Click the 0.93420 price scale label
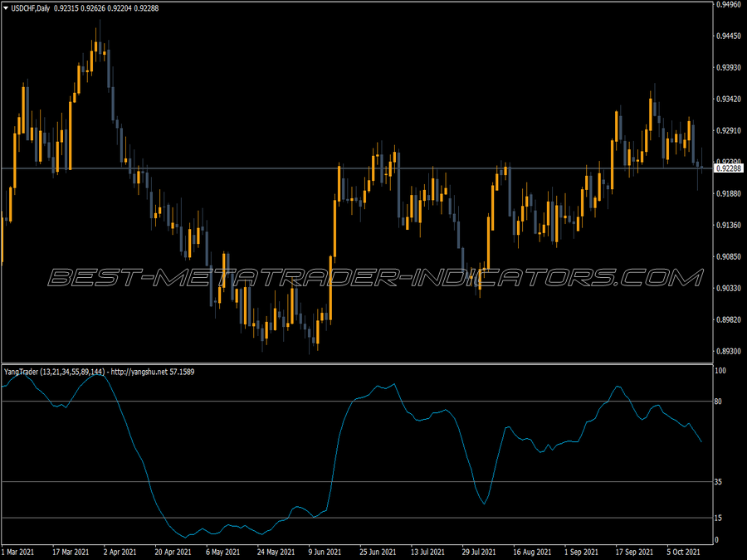This screenshot has width=747, height=560. coord(729,99)
